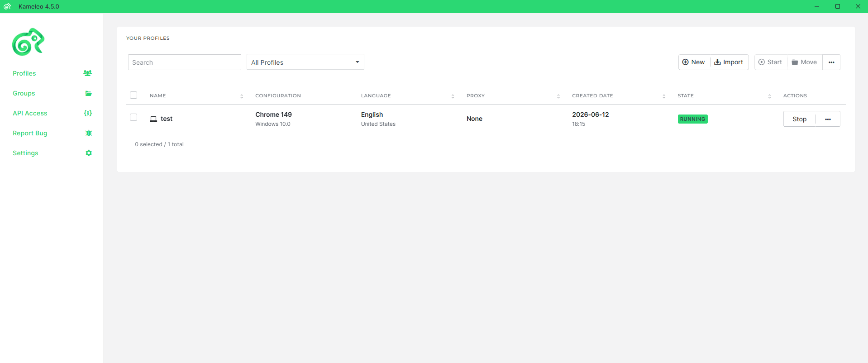The image size is (868, 363).
Task: Click the RUNNING state badge
Action: pos(692,119)
